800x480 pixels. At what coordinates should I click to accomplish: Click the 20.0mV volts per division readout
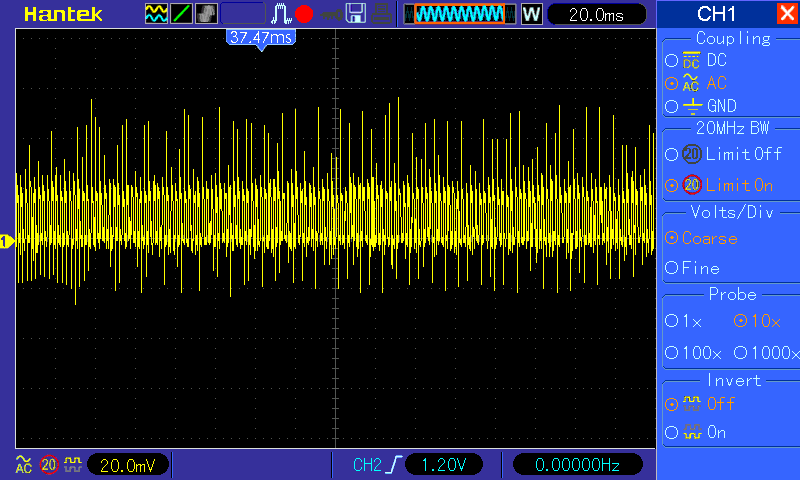point(128,465)
